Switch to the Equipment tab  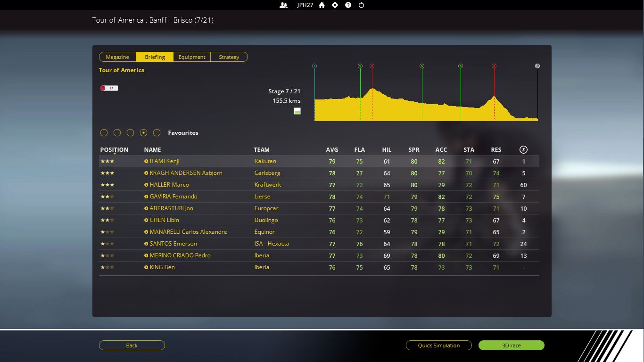pos(192,57)
